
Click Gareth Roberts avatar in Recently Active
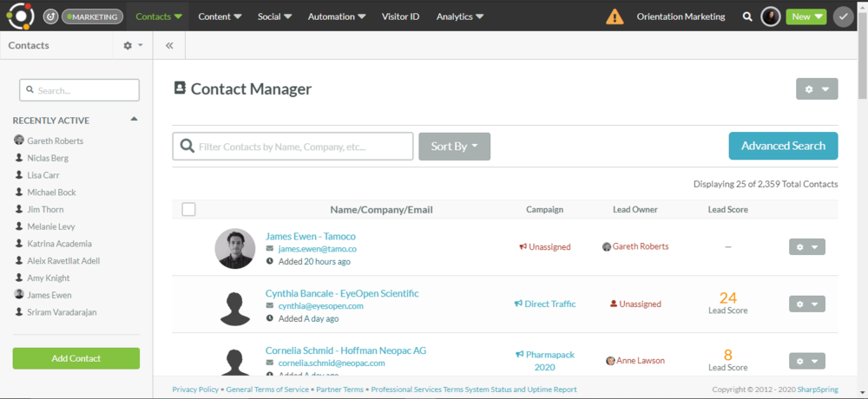tap(19, 140)
